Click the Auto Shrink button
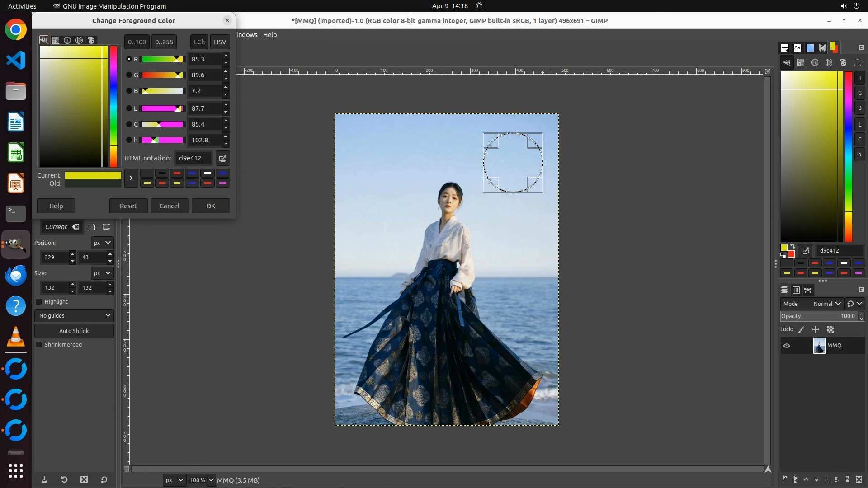This screenshot has height=488, width=868. pyautogui.click(x=74, y=331)
